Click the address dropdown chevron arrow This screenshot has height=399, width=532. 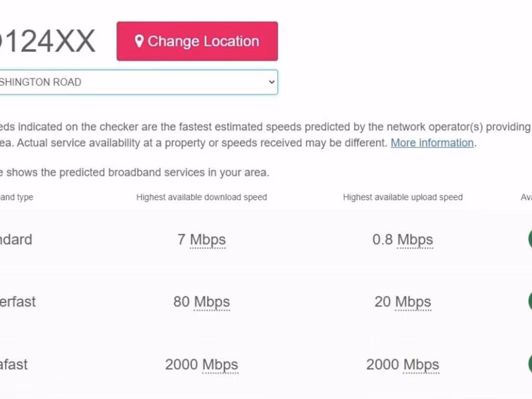click(x=271, y=82)
